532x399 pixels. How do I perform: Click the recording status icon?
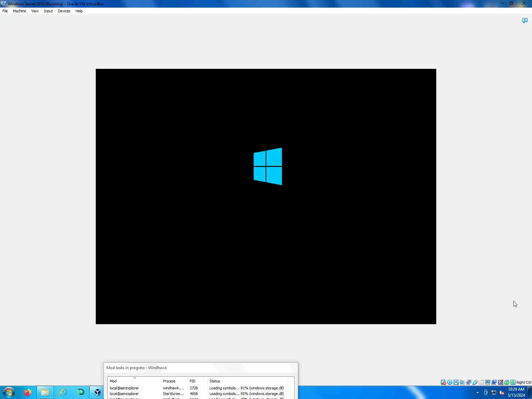click(x=494, y=382)
